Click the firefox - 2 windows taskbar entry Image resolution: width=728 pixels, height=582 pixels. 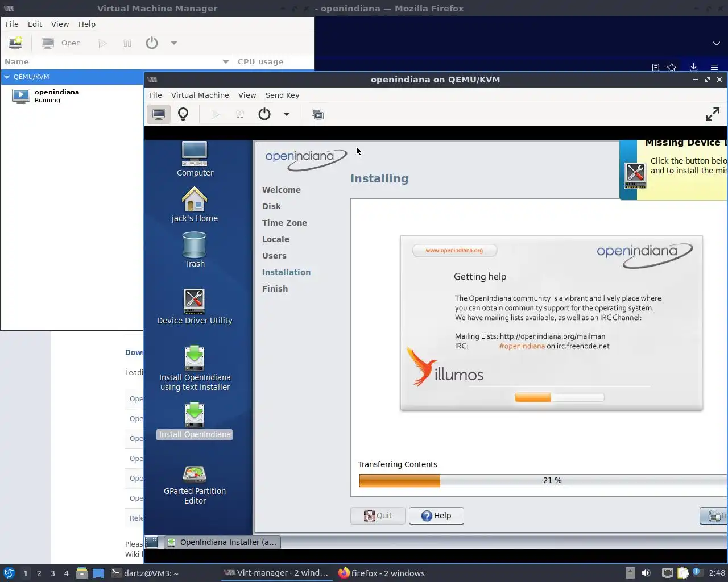coord(382,573)
